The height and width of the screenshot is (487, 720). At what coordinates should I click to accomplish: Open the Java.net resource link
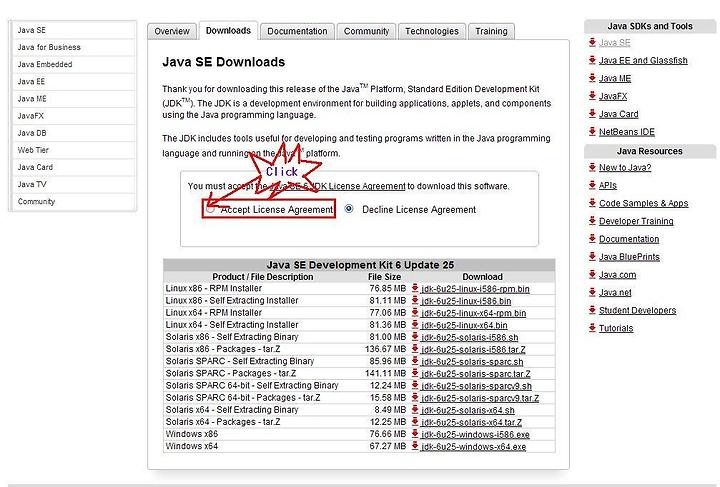[615, 292]
